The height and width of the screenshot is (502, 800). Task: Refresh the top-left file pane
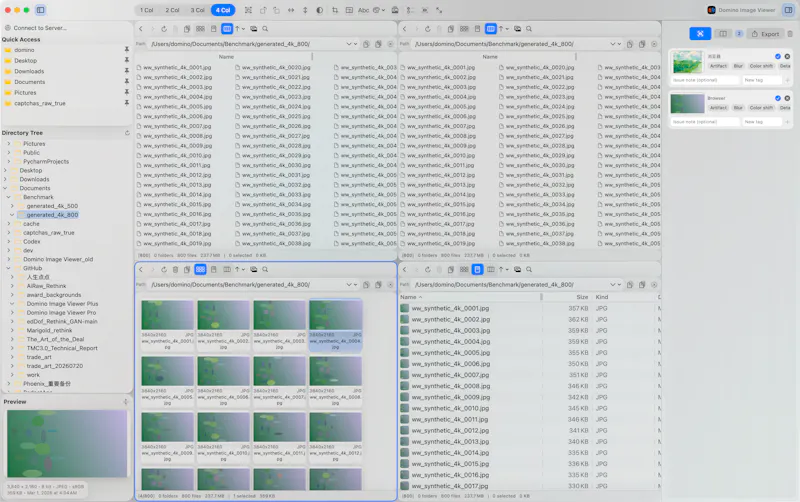pyautogui.click(x=164, y=29)
